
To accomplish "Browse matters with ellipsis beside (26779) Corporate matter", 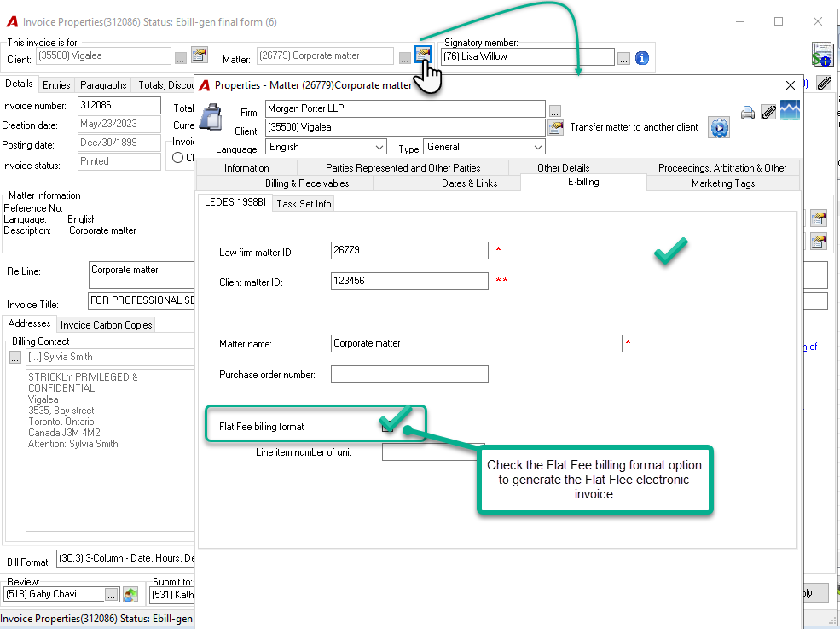I will tap(405, 58).
